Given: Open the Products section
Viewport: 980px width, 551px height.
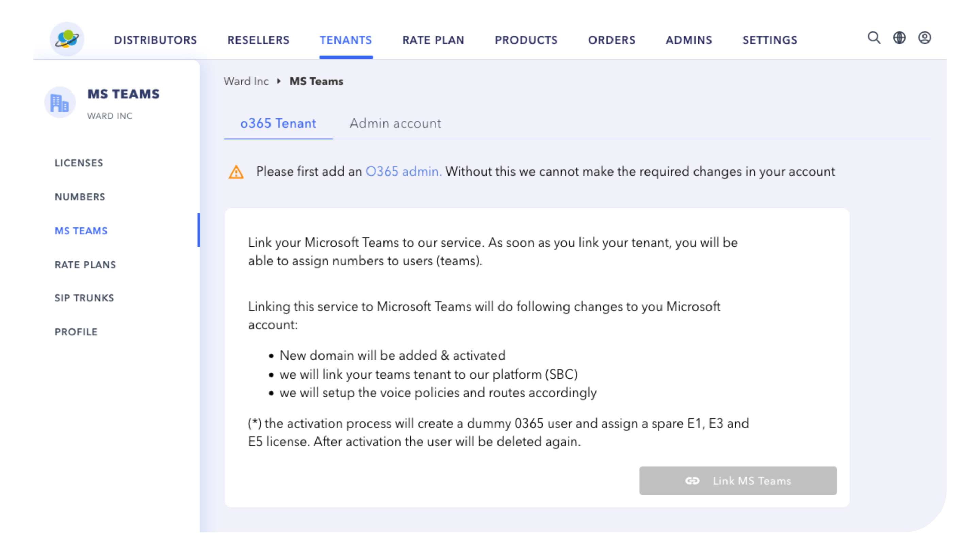Looking at the screenshot, I should [526, 40].
